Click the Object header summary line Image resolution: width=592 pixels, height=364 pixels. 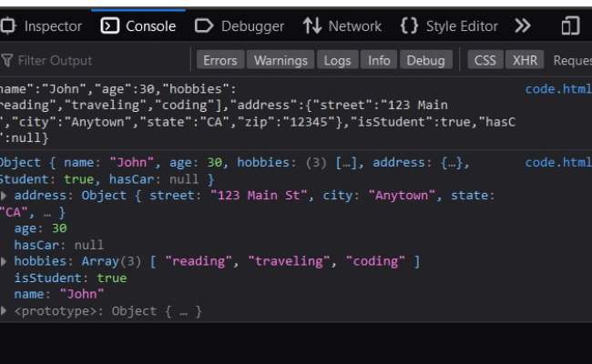click(234, 171)
